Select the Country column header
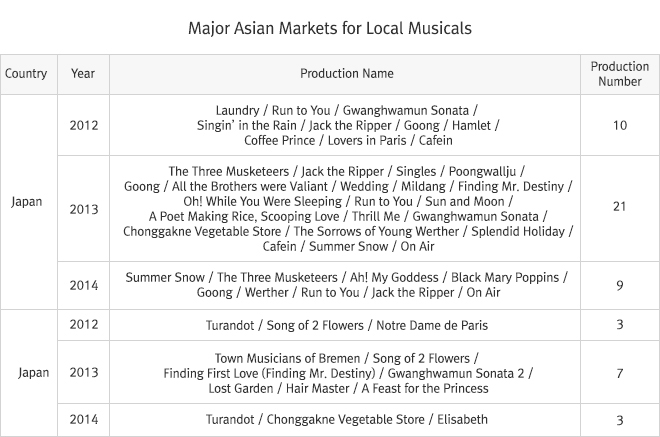 click(x=26, y=74)
